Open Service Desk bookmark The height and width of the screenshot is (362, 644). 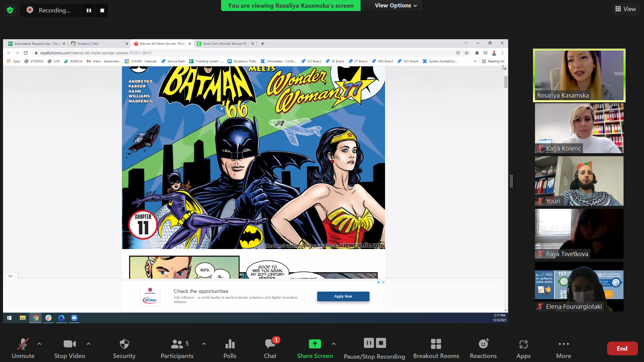point(173,61)
